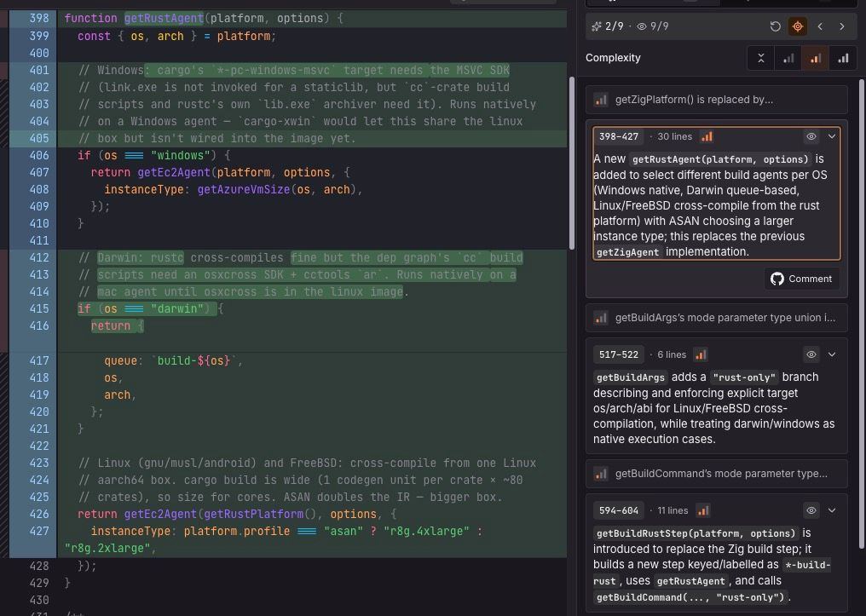Click the Comment button with GitHub icon
866x616 pixels.
[801, 279]
